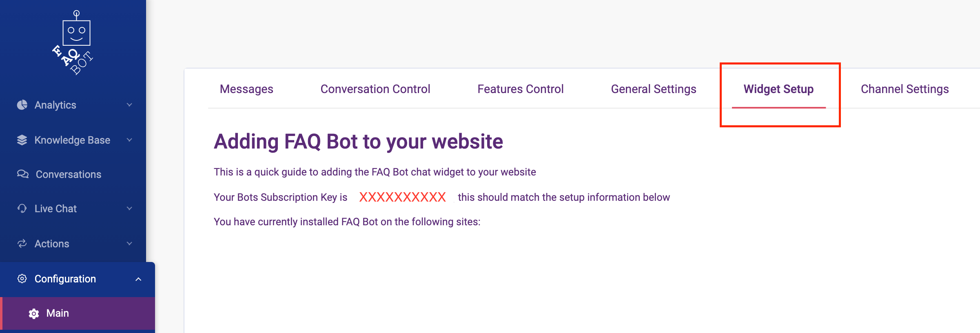Click the Actions arrows icon
The image size is (980, 333).
(x=22, y=244)
